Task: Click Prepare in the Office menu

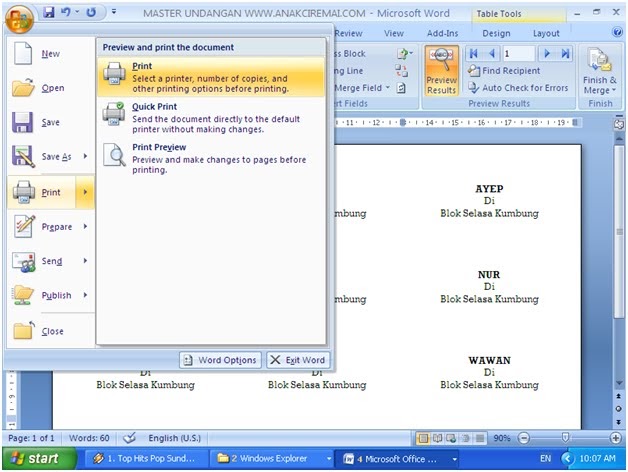Action: 43,227
